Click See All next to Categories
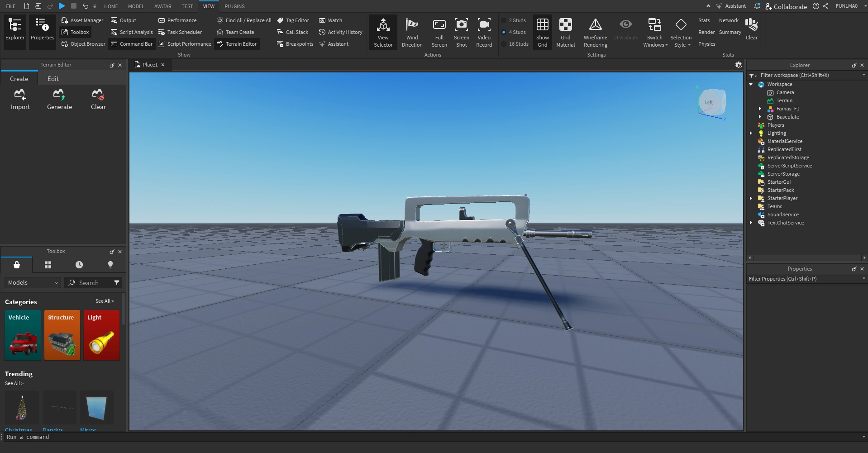Viewport: 868px width, 453px height. pyautogui.click(x=105, y=301)
